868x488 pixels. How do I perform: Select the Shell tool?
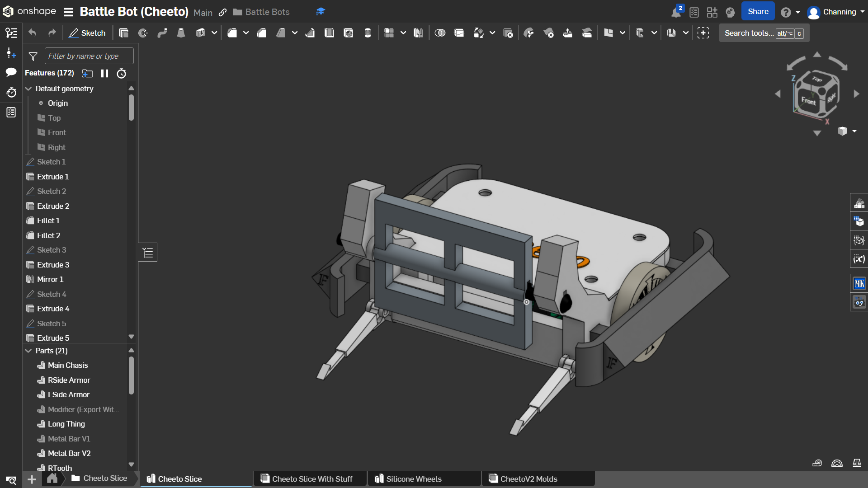[329, 33]
